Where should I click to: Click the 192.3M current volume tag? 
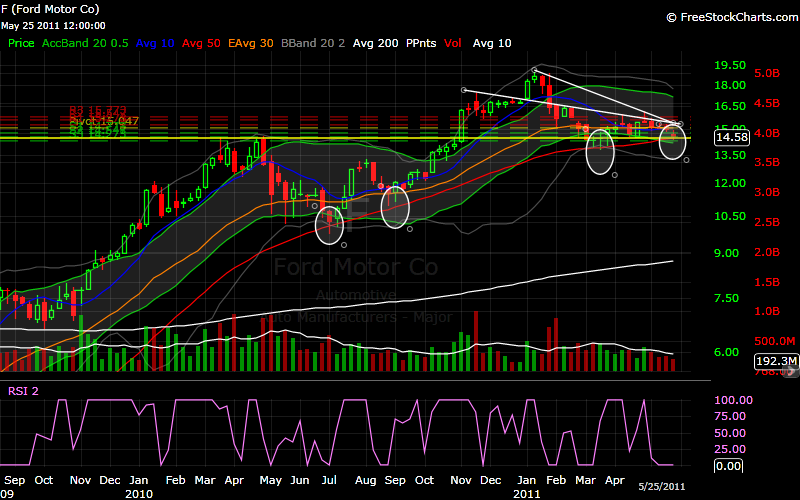coord(776,361)
